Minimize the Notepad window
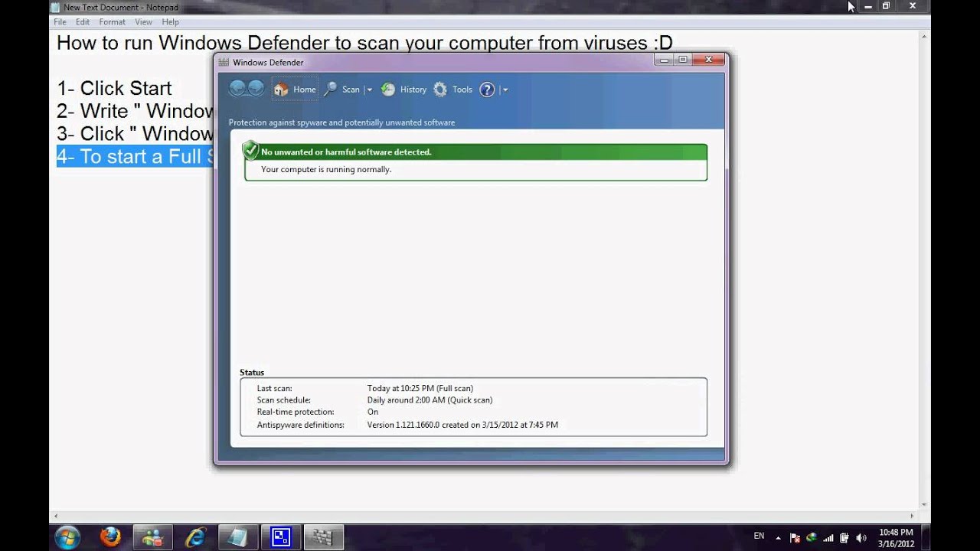This screenshot has height=551, width=980. 868,6
